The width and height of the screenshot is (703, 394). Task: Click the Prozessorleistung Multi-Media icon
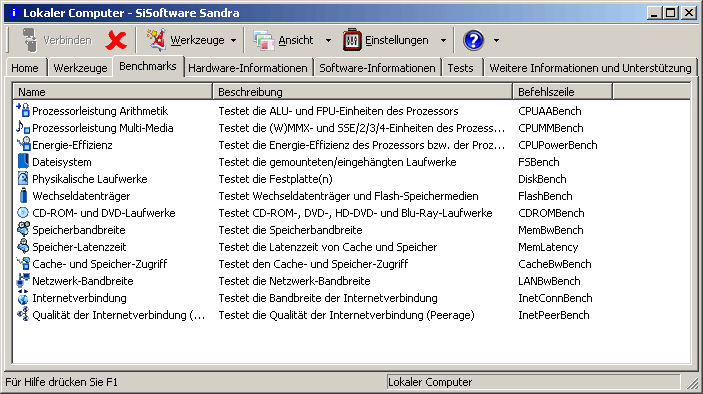23,127
